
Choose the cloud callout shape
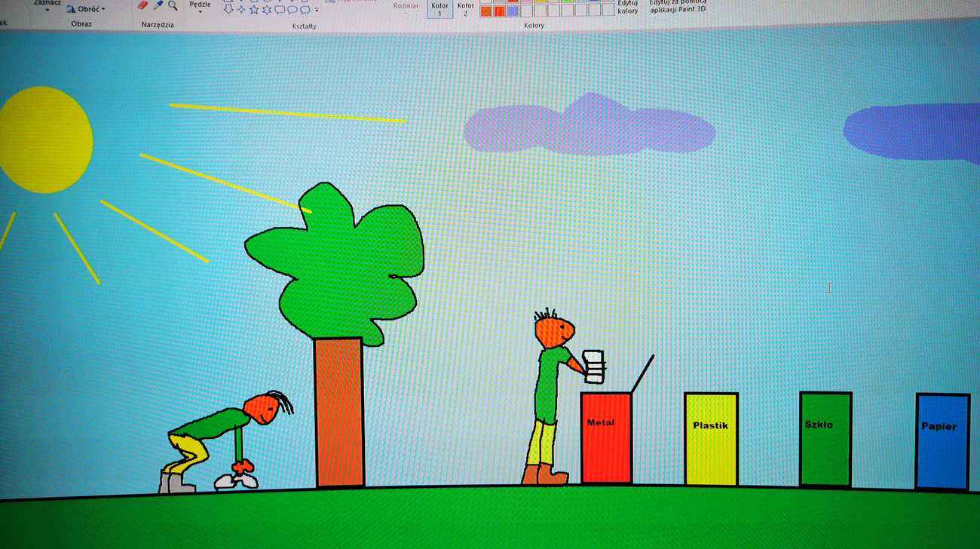tap(305, 9)
